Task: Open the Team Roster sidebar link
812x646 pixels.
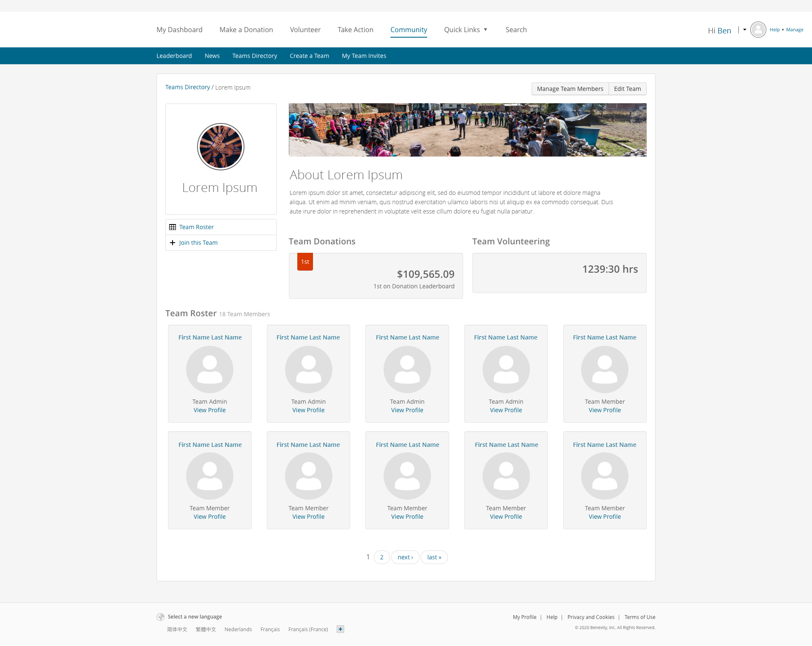Action: (x=196, y=227)
